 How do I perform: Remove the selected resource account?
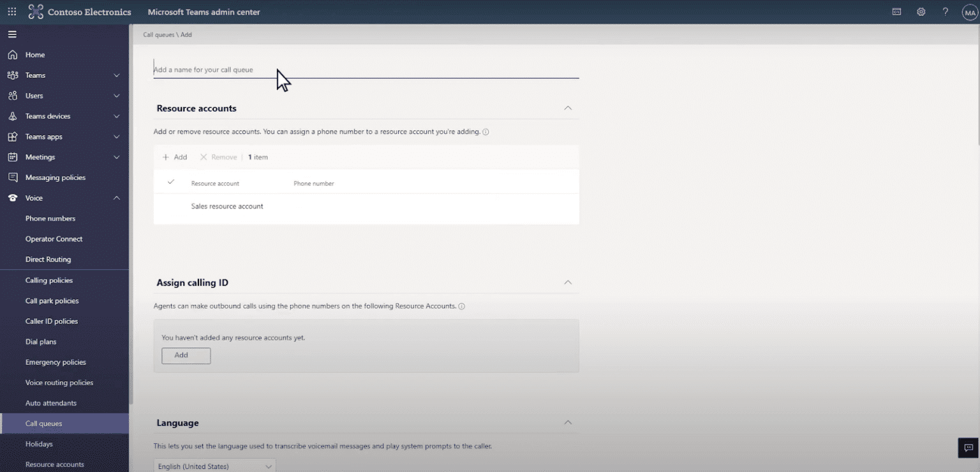(218, 156)
